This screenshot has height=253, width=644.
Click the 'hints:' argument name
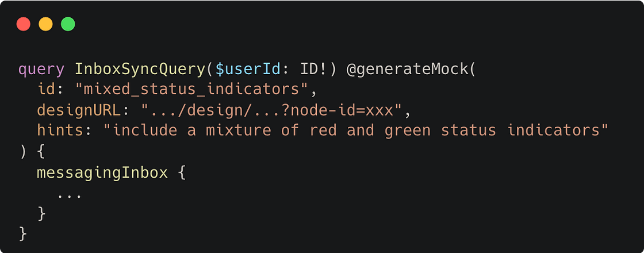[x=65, y=131]
